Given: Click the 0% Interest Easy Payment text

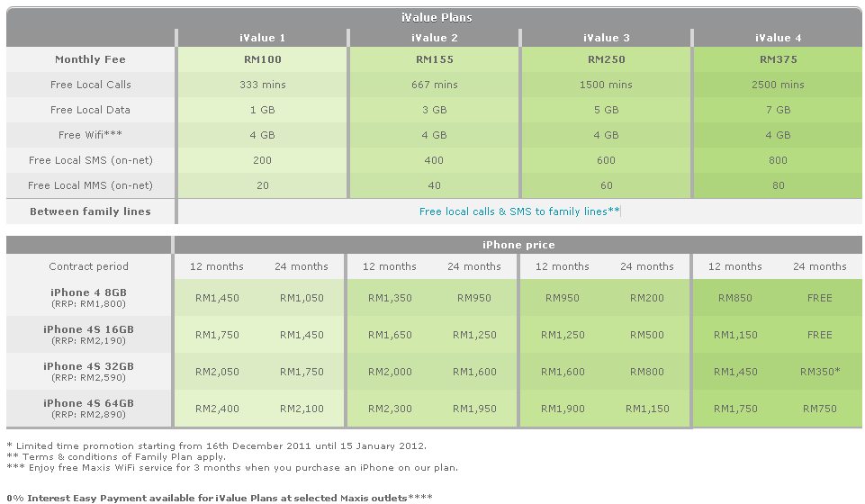Looking at the screenshot, I should [216, 497].
